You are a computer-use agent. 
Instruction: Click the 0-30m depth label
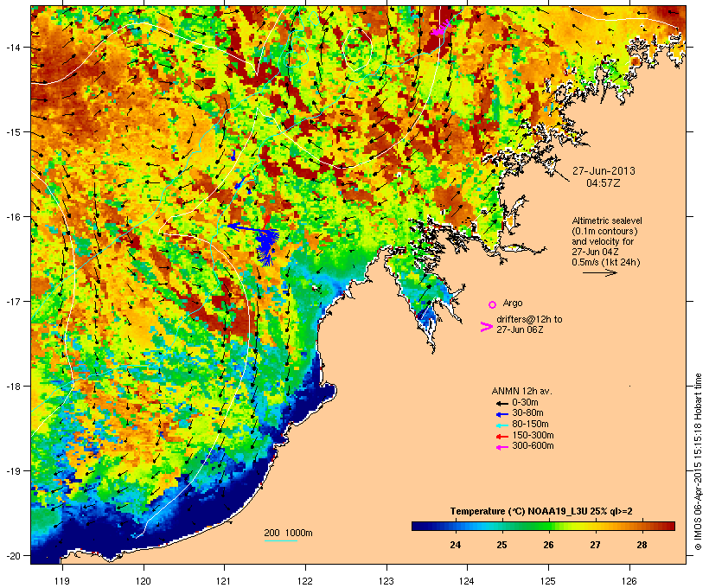tap(525, 403)
